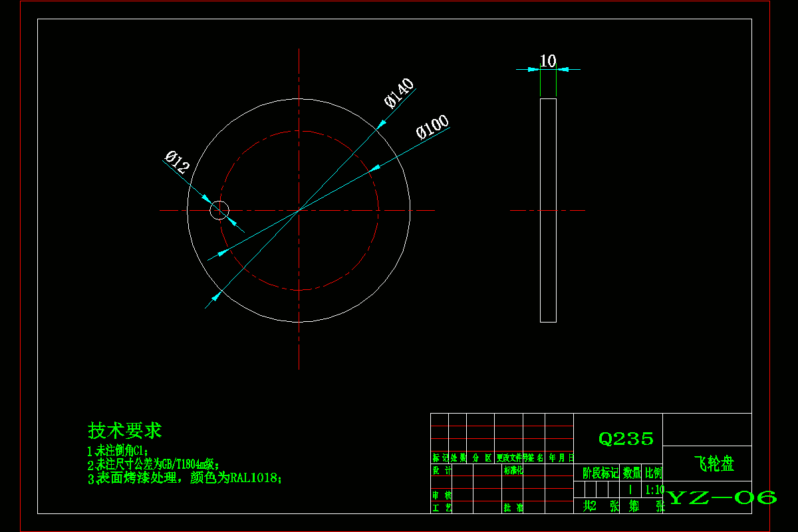Click the Ø100 diameter dimension text
Viewport: 798px width, 532px height.
433,126
